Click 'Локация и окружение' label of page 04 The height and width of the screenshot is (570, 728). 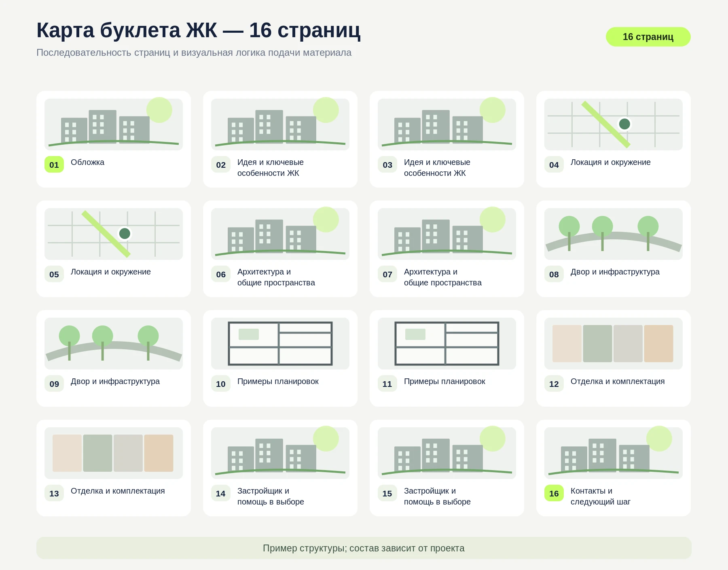pyautogui.click(x=611, y=162)
